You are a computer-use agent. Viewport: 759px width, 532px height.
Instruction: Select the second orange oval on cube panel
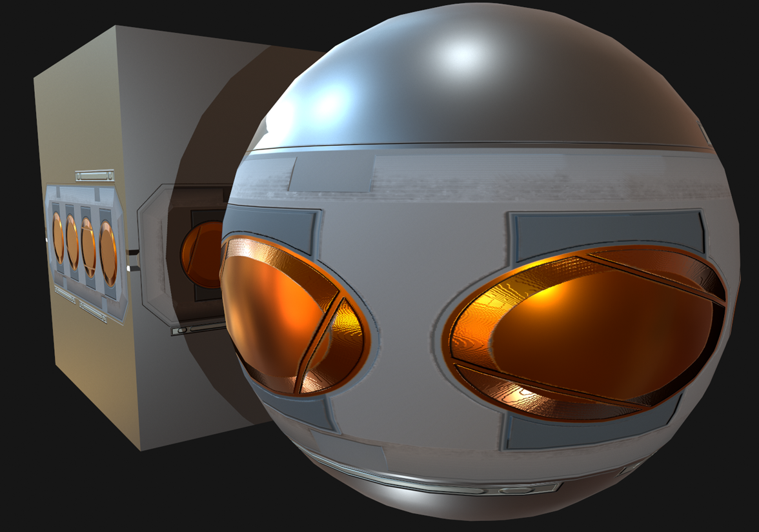coord(72,242)
